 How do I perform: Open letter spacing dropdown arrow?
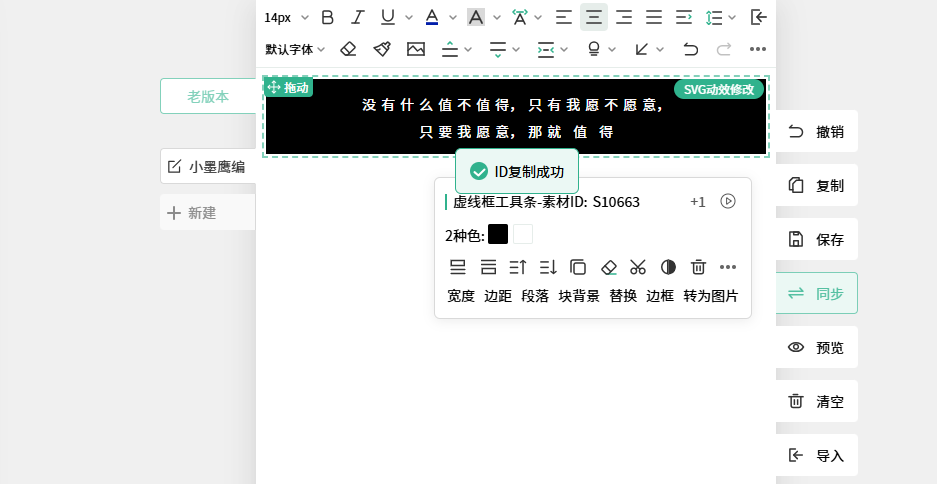pyautogui.click(x=538, y=17)
